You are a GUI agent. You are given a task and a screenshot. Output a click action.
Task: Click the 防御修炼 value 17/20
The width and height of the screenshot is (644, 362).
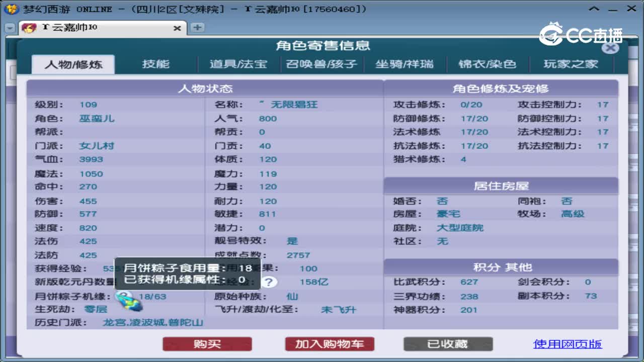474,119
